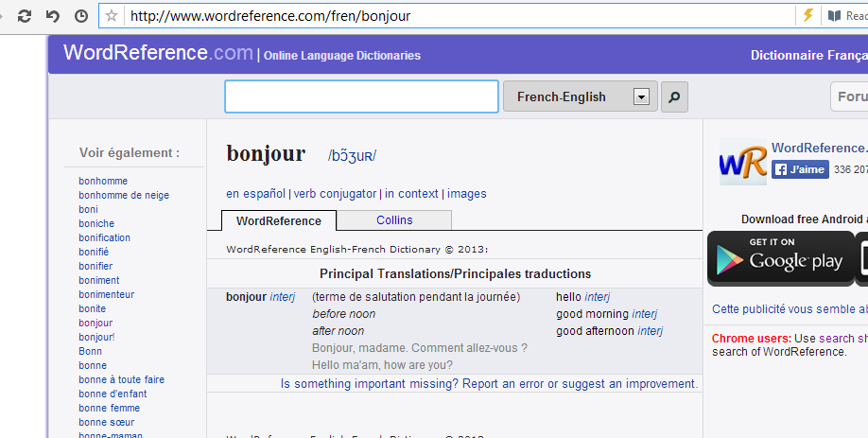The image size is (868, 438).
Task: Click the dictionary search input box
Action: point(361,96)
